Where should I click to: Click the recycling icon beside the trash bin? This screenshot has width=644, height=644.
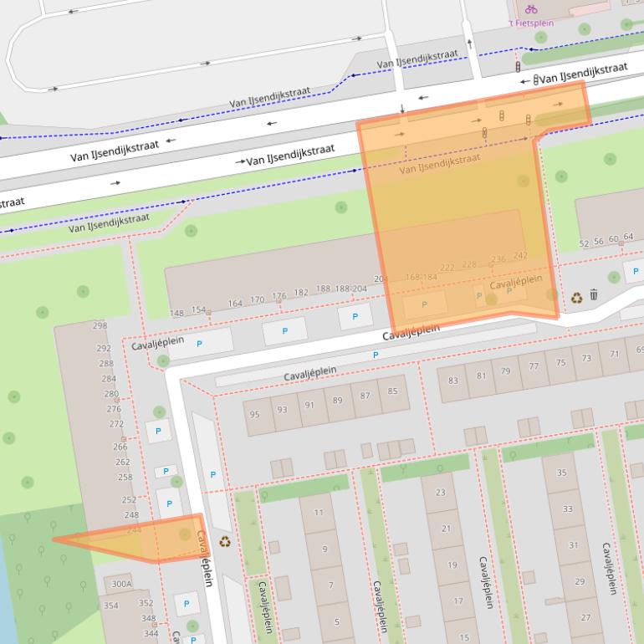tap(576, 296)
